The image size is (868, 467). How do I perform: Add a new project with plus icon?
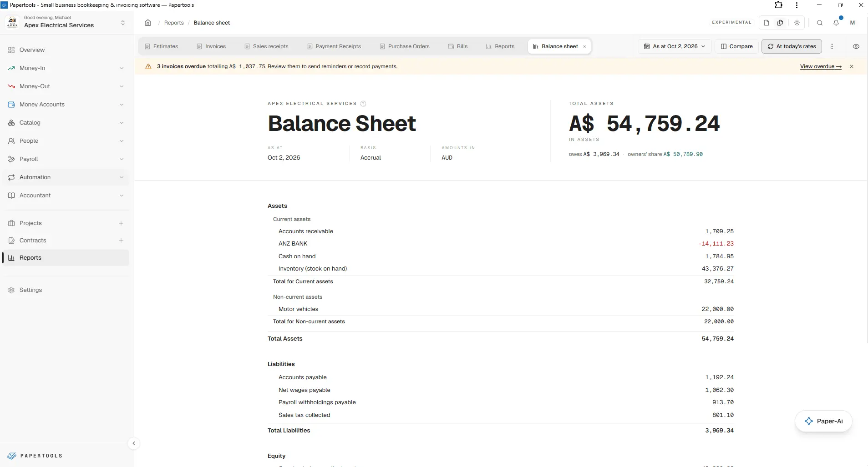[121, 223]
